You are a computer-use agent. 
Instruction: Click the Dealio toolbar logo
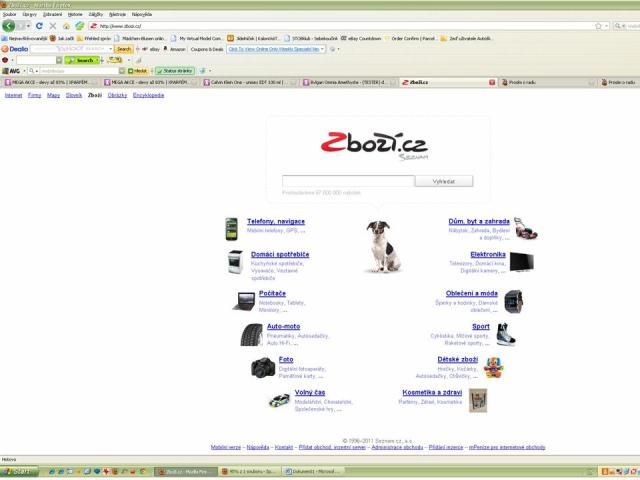(x=15, y=49)
